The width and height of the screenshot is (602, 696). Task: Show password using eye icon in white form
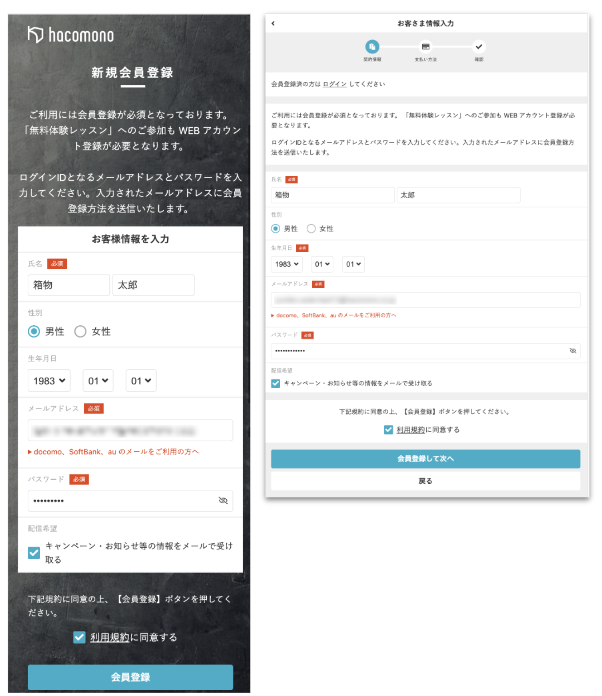pos(572,351)
